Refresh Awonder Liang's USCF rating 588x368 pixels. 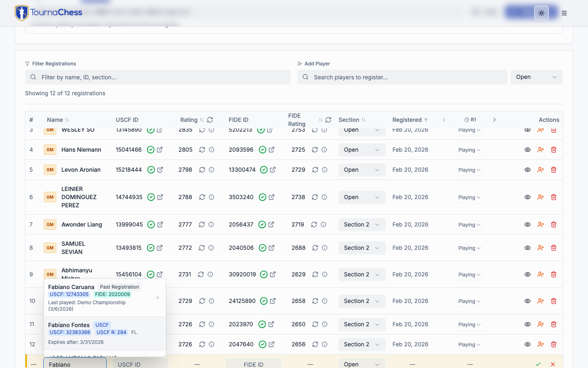click(x=202, y=224)
